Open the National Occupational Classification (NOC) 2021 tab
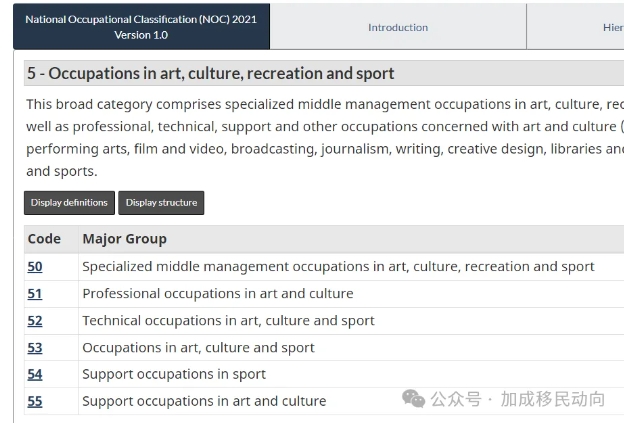 pyautogui.click(x=141, y=27)
